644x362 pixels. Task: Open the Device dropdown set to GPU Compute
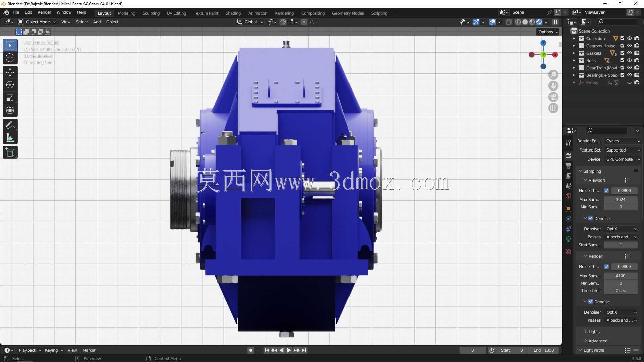pyautogui.click(x=622, y=159)
